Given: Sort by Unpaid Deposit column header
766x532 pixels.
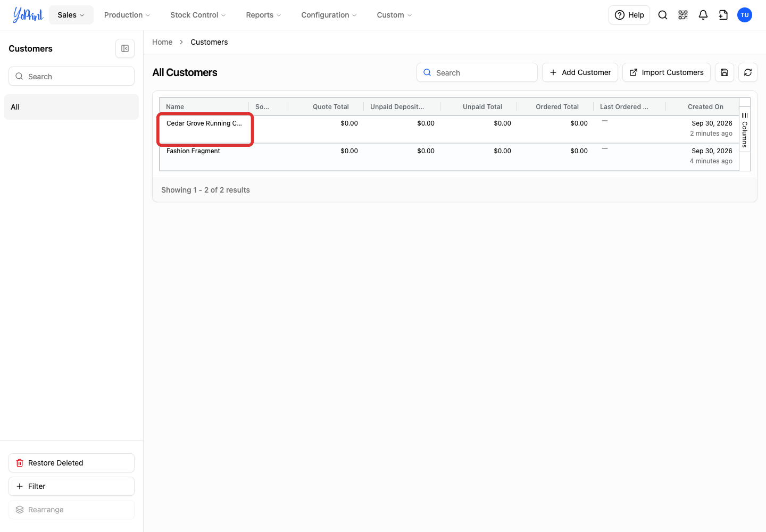Looking at the screenshot, I should pyautogui.click(x=402, y=106).
